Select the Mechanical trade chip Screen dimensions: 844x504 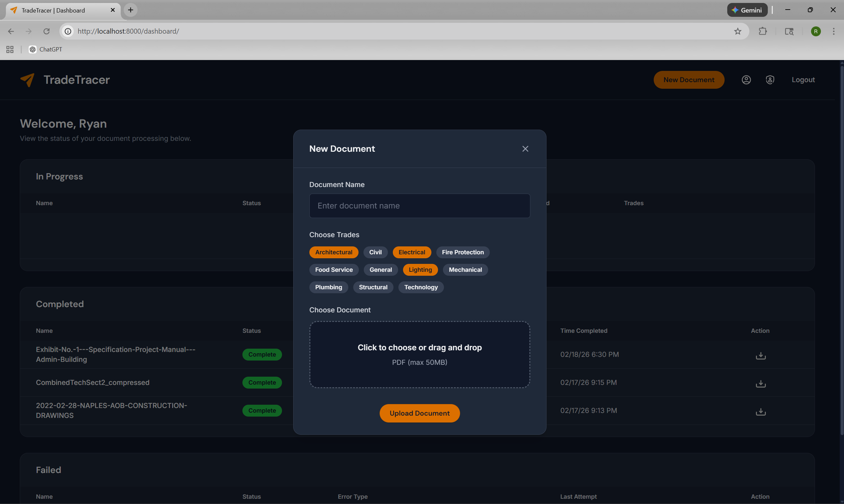pyautogui.click(x=465, y=270)
